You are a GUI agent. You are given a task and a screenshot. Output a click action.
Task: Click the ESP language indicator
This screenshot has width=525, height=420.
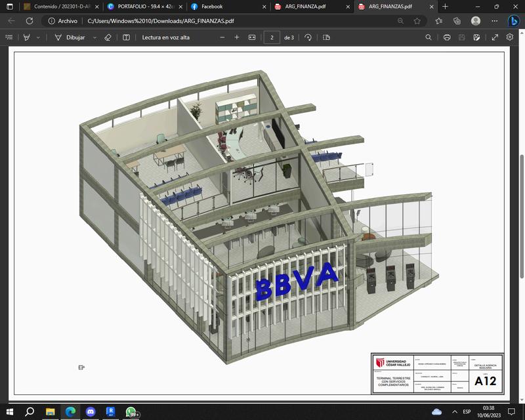pyautogui.click(x=467, y=411)
